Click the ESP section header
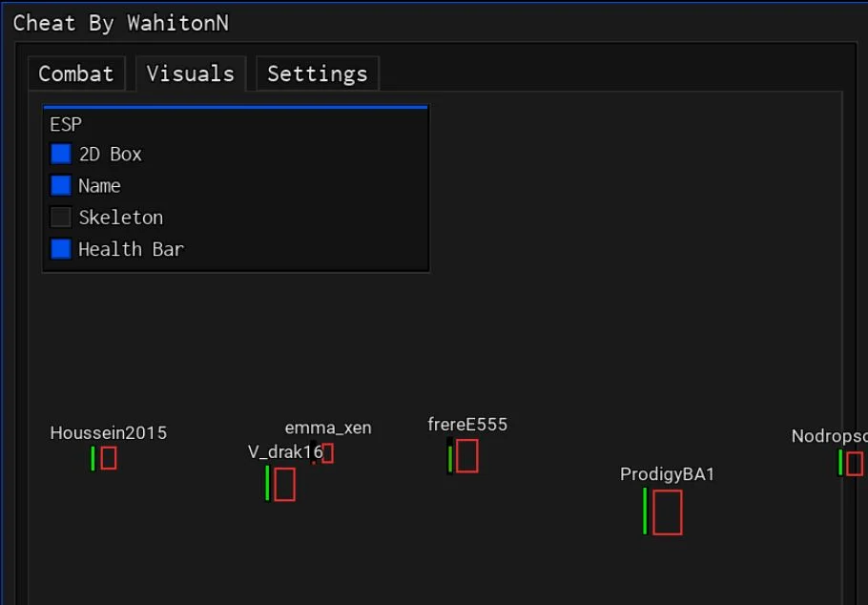Image resolution: width=868 pixels, height=605 pixels. pos(66,125)
